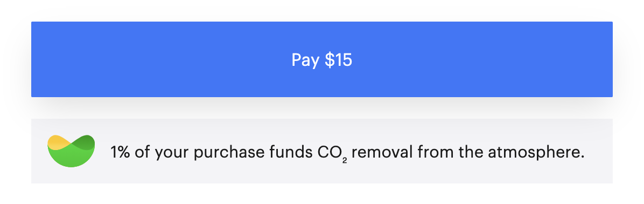Click the word "funds" in the climate message
This screenshot has width=644, height=204.
[291, 153]
